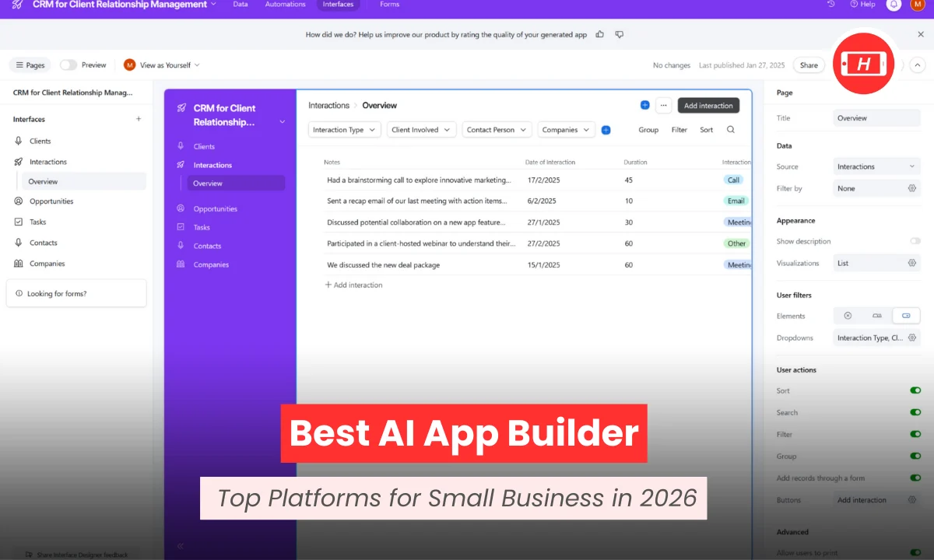
Task: Click the Share button
Action: coord(808,65)
